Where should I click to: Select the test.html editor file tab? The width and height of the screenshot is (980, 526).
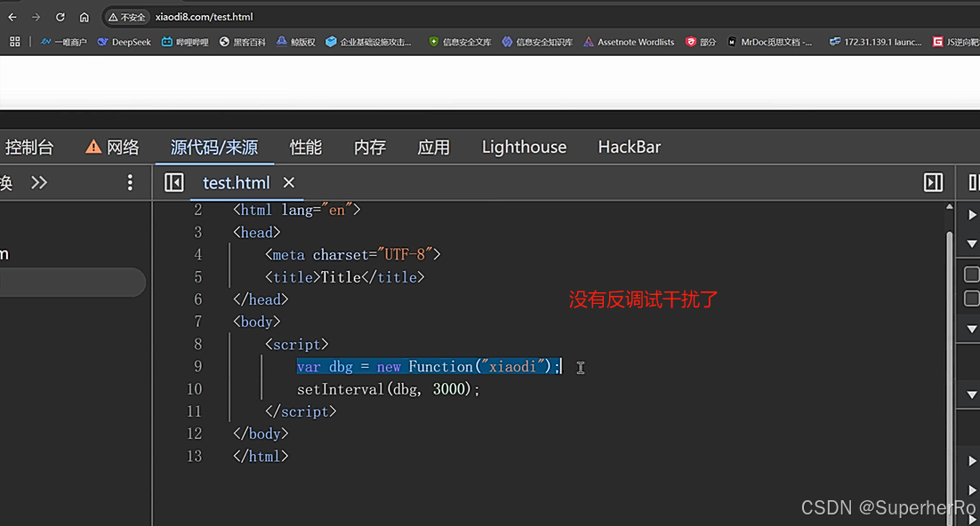pos(237,183)
